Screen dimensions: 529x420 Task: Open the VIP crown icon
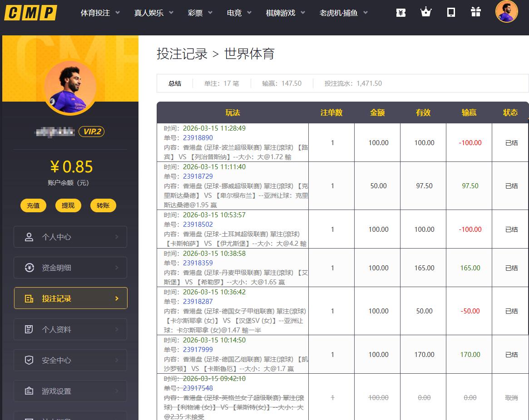point(426,12)
